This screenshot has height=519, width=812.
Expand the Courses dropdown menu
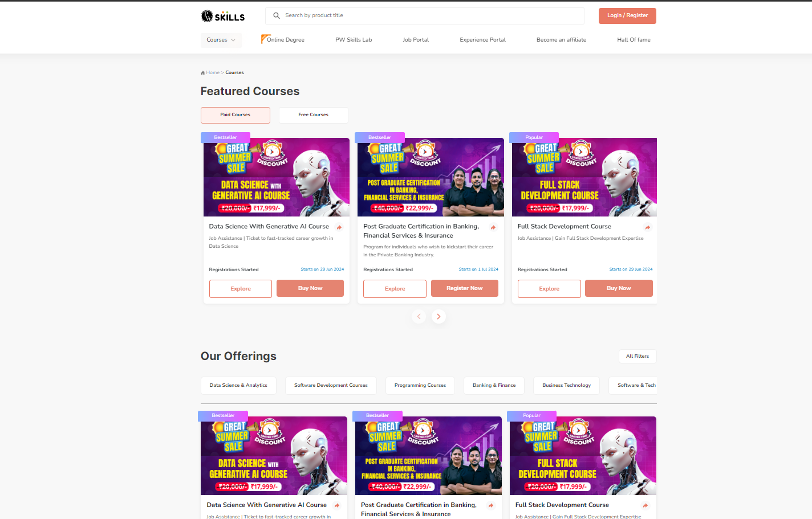click(x=221, y=40)
